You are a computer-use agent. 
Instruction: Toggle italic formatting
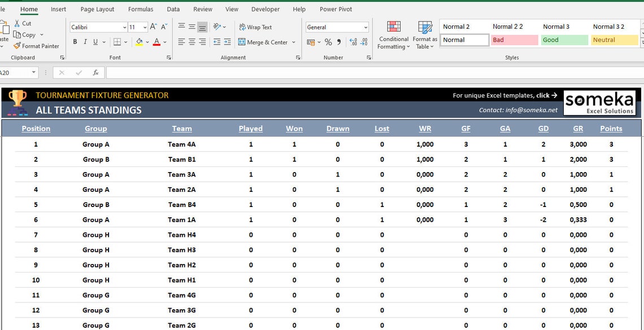click(85, 42)
